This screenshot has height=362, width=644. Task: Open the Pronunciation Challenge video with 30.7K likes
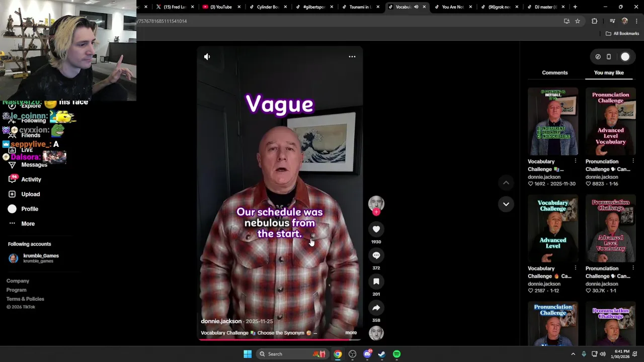(x=610, y=228)
